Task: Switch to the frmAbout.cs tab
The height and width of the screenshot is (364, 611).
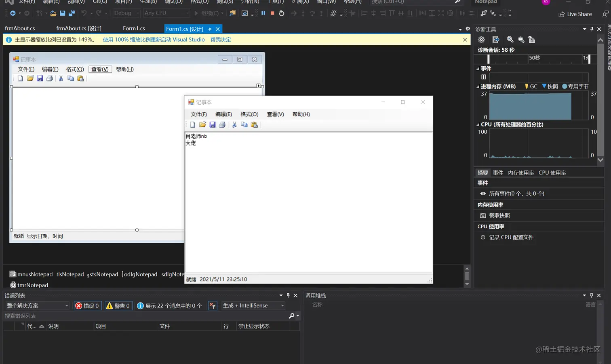Action: point(20,29)
